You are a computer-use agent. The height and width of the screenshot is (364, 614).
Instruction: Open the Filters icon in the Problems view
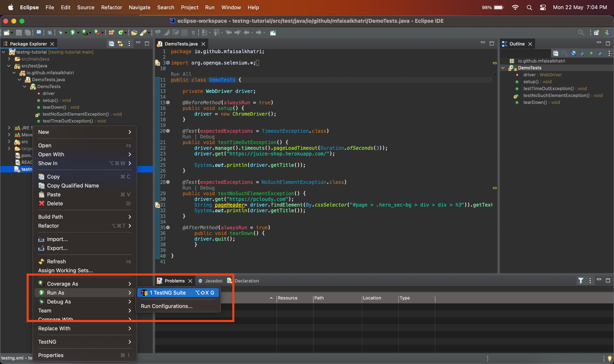[581, 281]
